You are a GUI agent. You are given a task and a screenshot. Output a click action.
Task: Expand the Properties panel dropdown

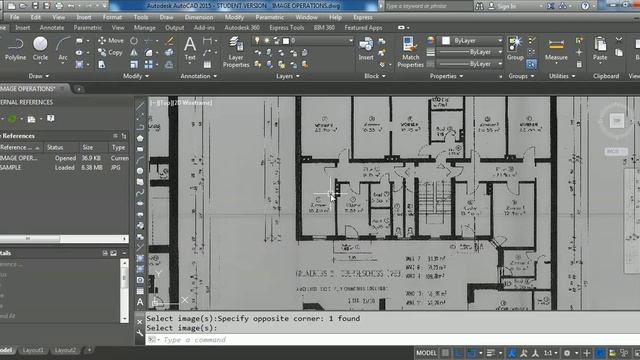pyautogui.click(x=446, y=76)
